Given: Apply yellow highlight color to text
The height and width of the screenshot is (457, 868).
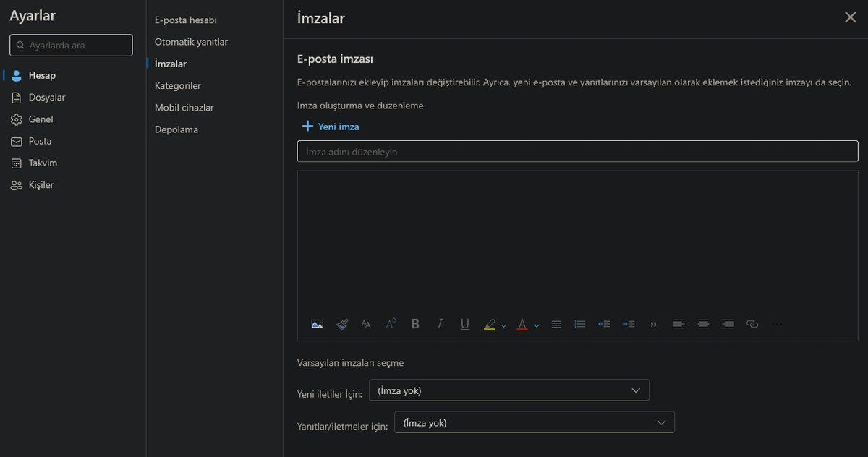Looking at the screenshot, I should (490, 325).
